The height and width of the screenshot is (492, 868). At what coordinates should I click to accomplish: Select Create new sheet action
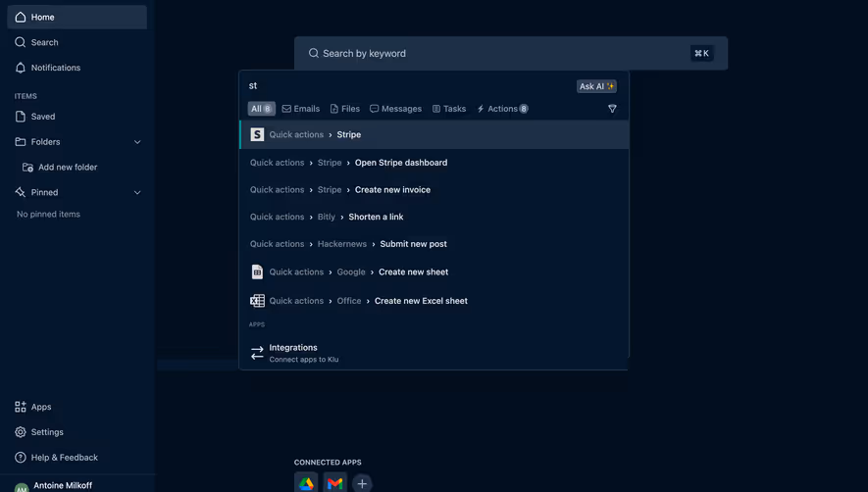(434, 271)
